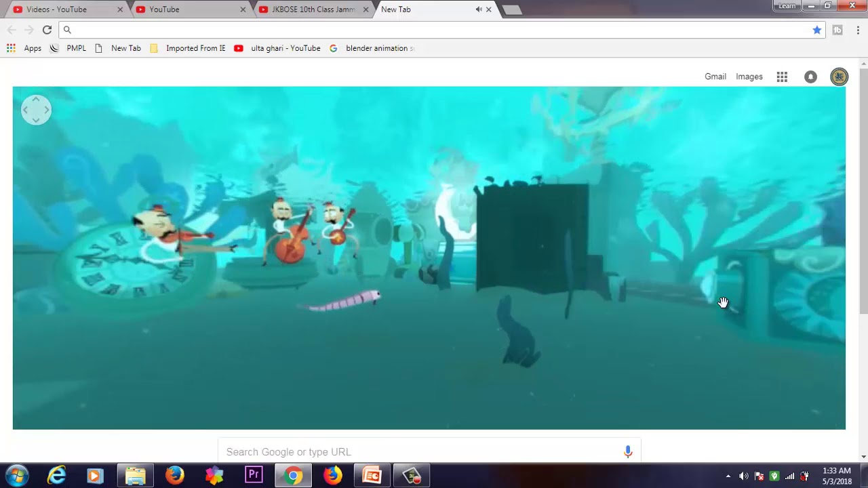Open the second Firefox taskbar icon
This screenshot has height=488, width=868.
[x=332, y=476]
